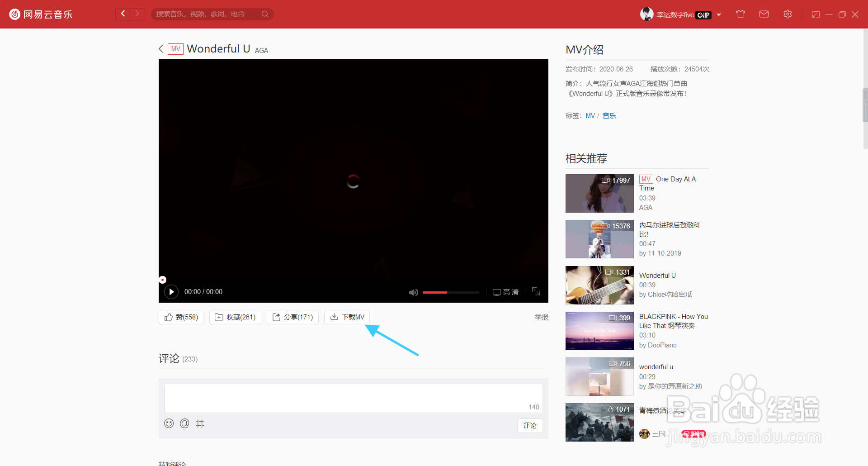Image resolution: width=868 pixels, height=466 pixels.
Task: Switch to mini mode icon
Action: pos(816,14)
